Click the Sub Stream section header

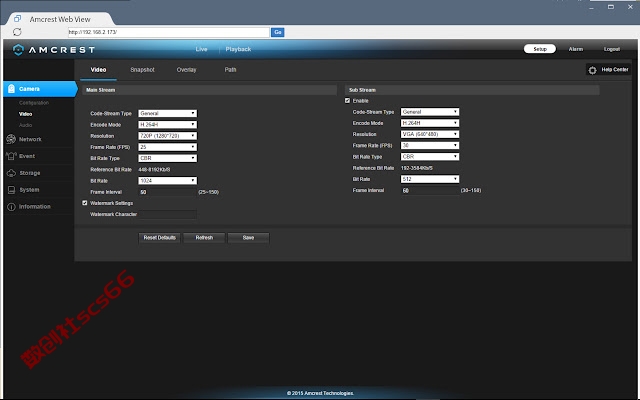[x=472, y=90]
